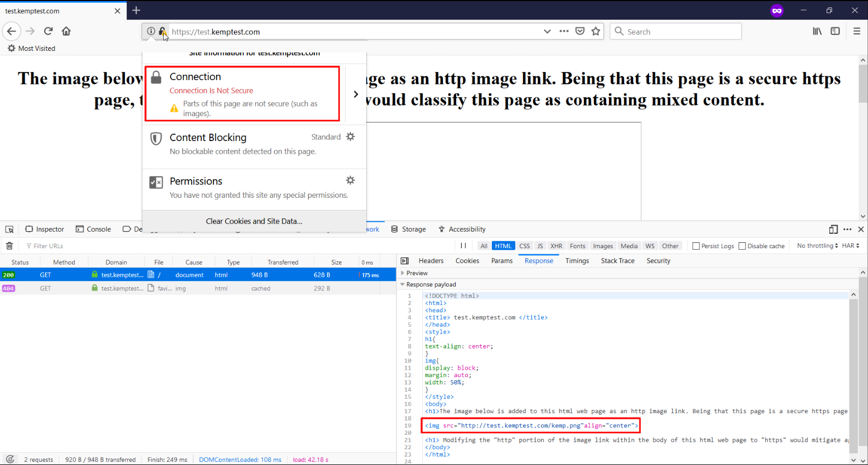Open a new tab with the plus icon
Viewport: 868px width, 465px height.
click(136, 10)
